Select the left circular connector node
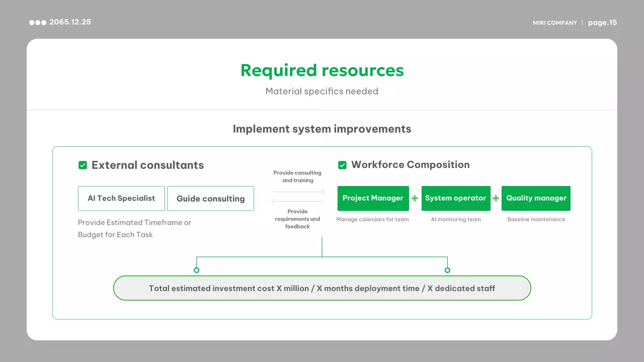The image size is (644, 362). click(196, 270)
